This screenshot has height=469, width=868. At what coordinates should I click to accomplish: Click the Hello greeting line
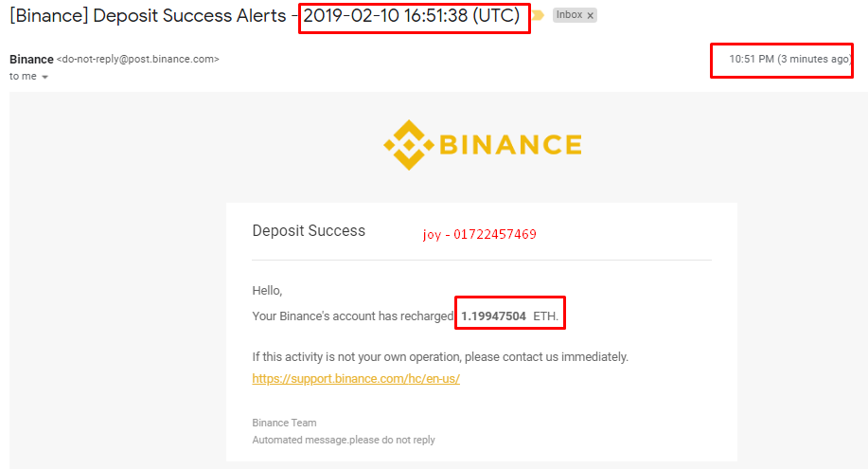[267, 291]
